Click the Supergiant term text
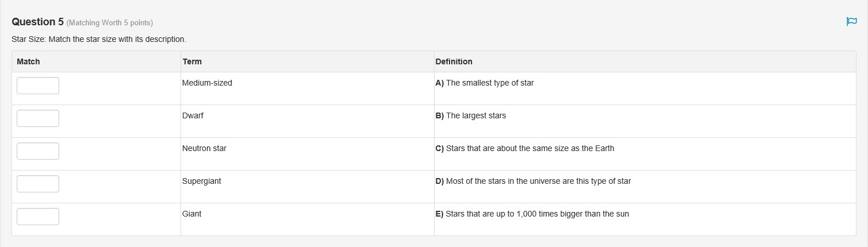868x247 pixels. coord(201,181)
